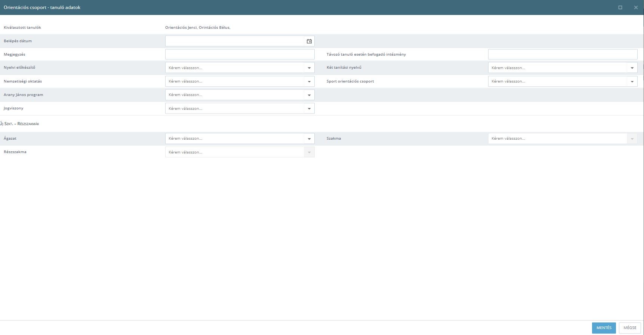
Task: Click the Szakma label
Action: tap(334, 139)
